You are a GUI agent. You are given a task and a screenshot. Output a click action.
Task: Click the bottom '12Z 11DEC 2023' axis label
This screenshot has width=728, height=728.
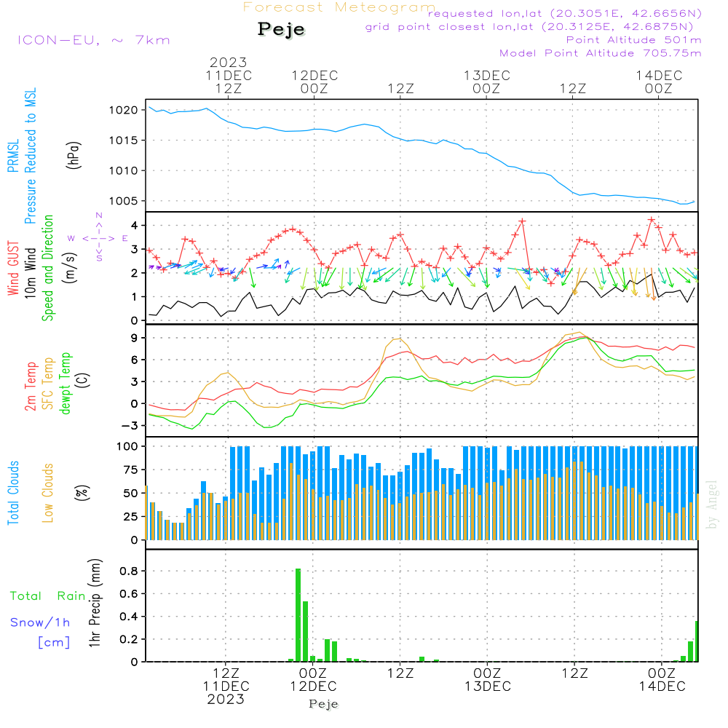point(226,687)
